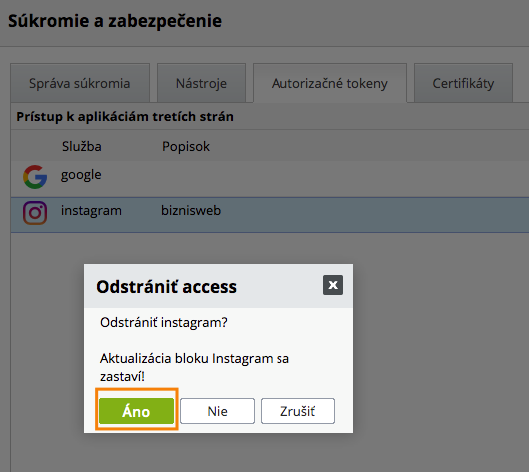The image size is (529, 472).
Task: Select the instagram service name
Action: 91,211
